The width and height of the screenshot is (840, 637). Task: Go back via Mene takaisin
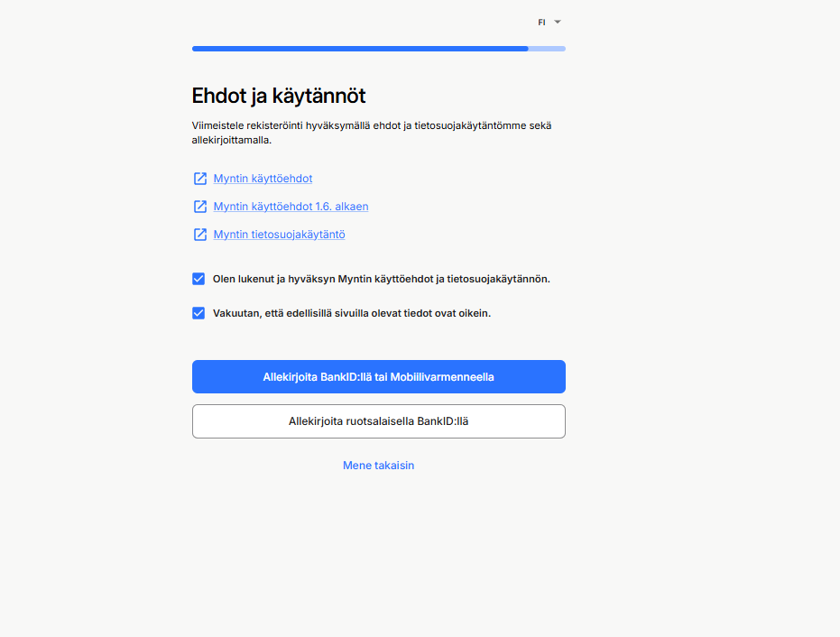pyautogui.click(x=378, y=465)
